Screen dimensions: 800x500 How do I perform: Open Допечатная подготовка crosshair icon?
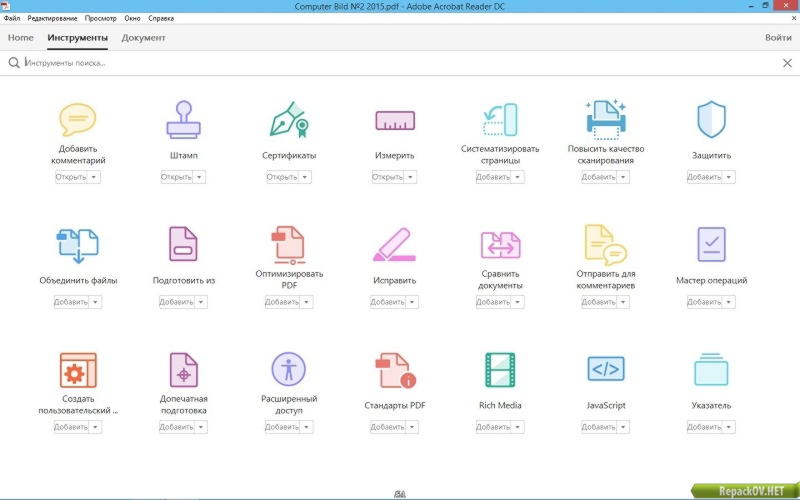coord(184,370)
